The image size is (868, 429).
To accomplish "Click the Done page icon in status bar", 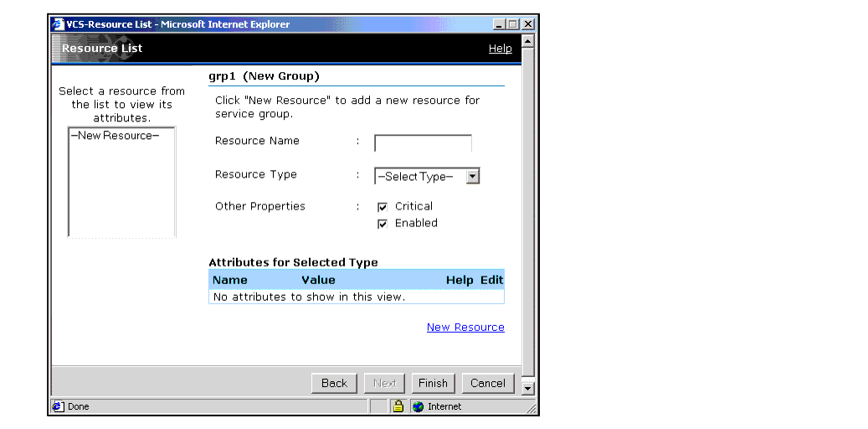I will [59, 406].
